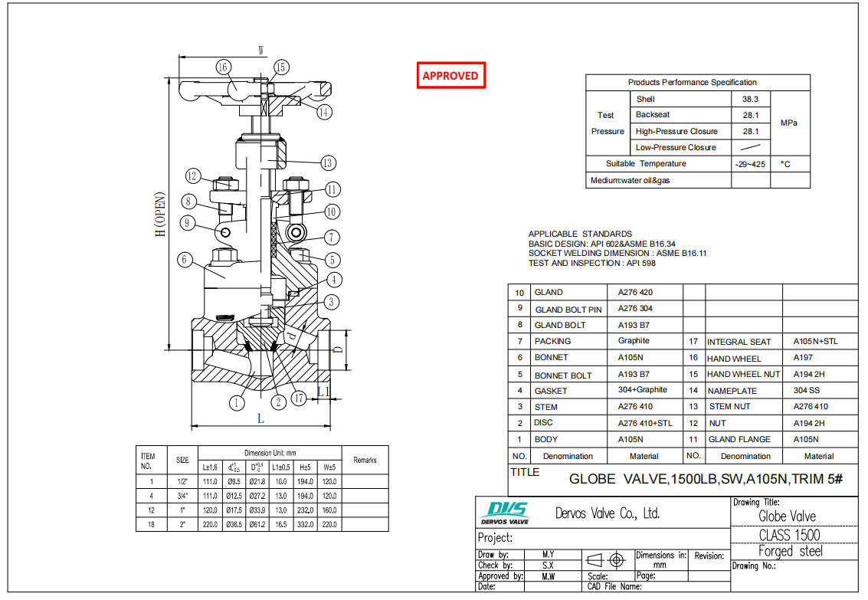Click the CAD File Name field

coord(613,587)
